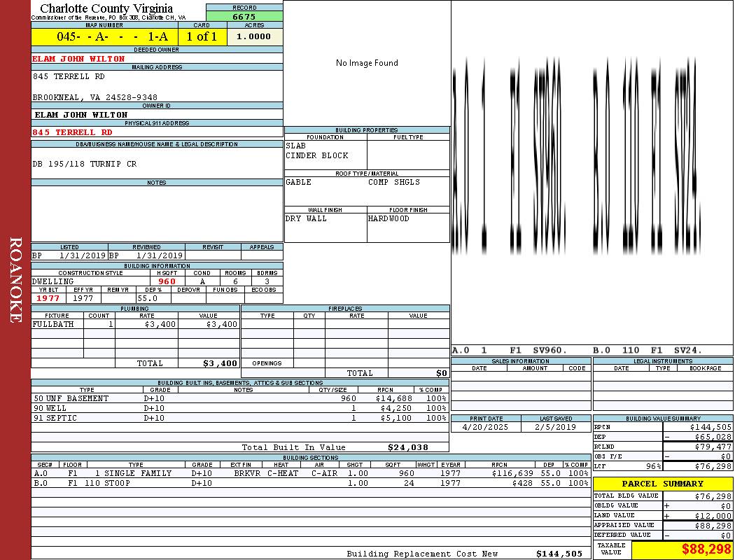The image size is (735, 560).
Task: Click the bedrooms count 3
Action: point(267,281)
